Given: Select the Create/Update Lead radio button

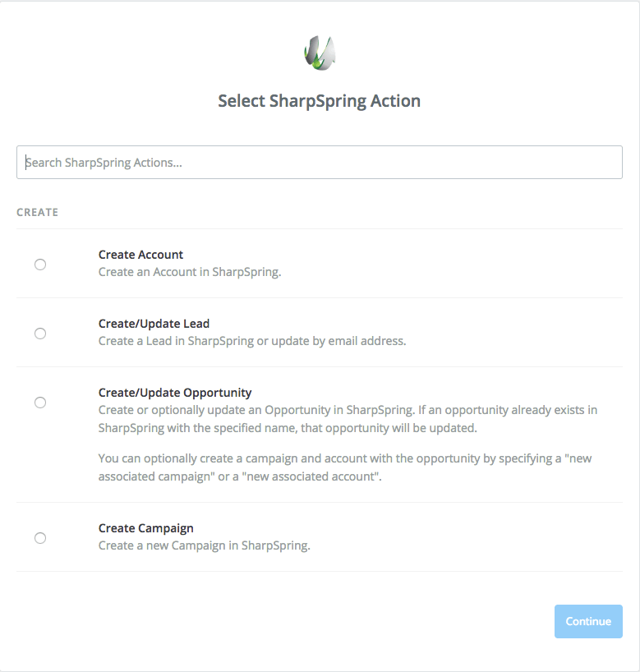Looking at the screenshot, I should (x=40, y=334).
